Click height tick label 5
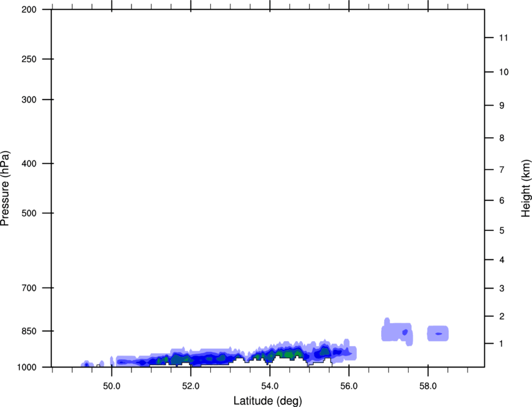The image size is (532, 407). 502,231
